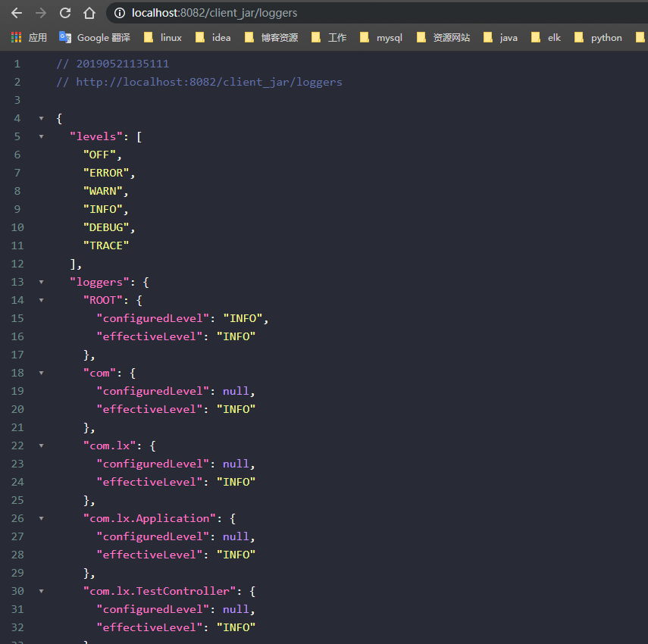
Task: Click line number 17
Action: 17,355
